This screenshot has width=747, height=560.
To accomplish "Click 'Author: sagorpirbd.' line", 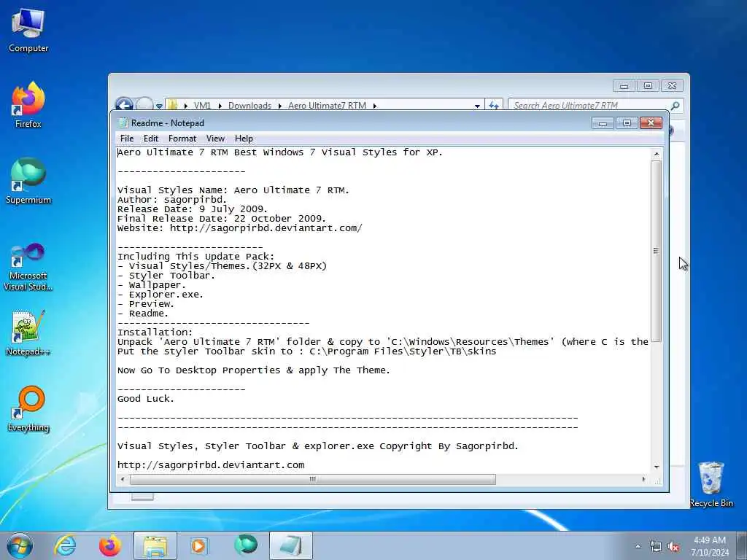I will 172,200.
